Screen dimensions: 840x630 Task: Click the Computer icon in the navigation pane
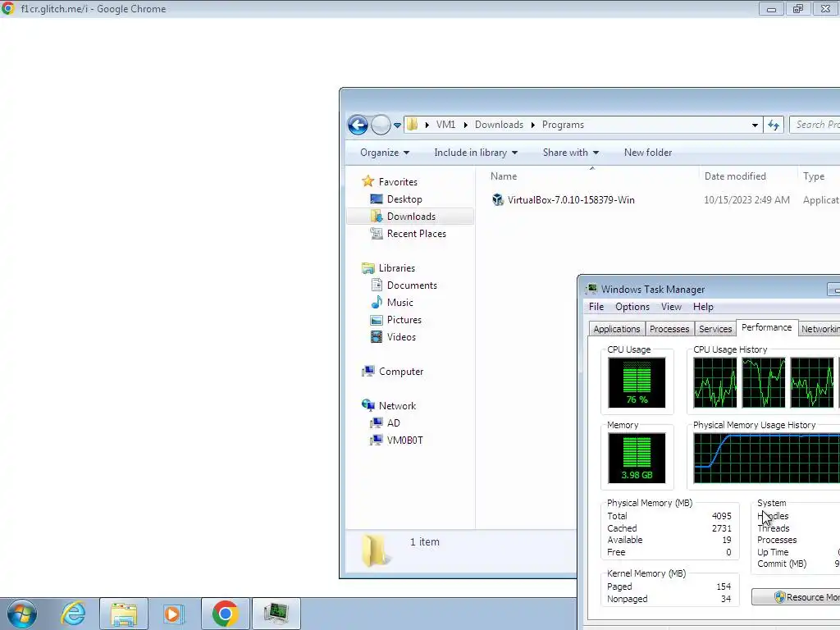(x=368, y=372)
